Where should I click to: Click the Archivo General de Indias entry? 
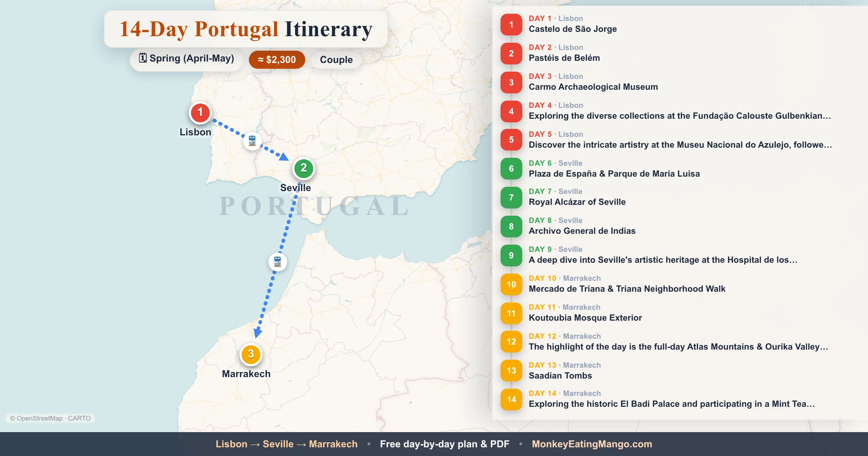click(582, 231)
